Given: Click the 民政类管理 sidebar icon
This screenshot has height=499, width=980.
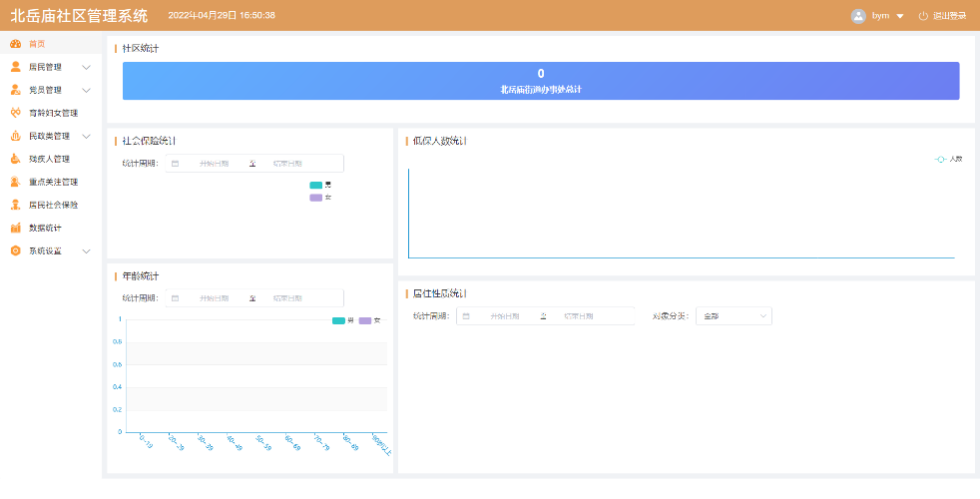Looking at the screenshot, I should [x=16, y=136].
